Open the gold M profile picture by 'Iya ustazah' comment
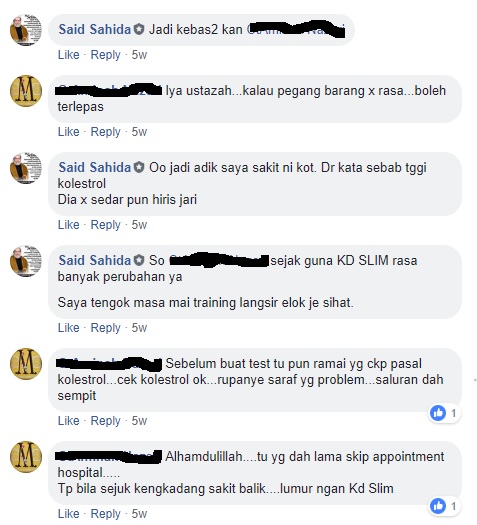This screenshot has width=477, height=525. point(26,91)
